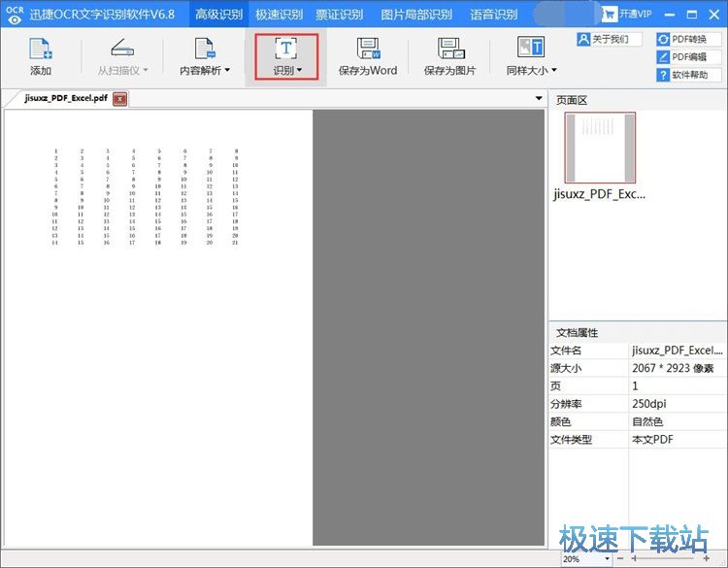Switch to the 语音识别 tab
Screen dimensions: 728x568
[493, 15]
